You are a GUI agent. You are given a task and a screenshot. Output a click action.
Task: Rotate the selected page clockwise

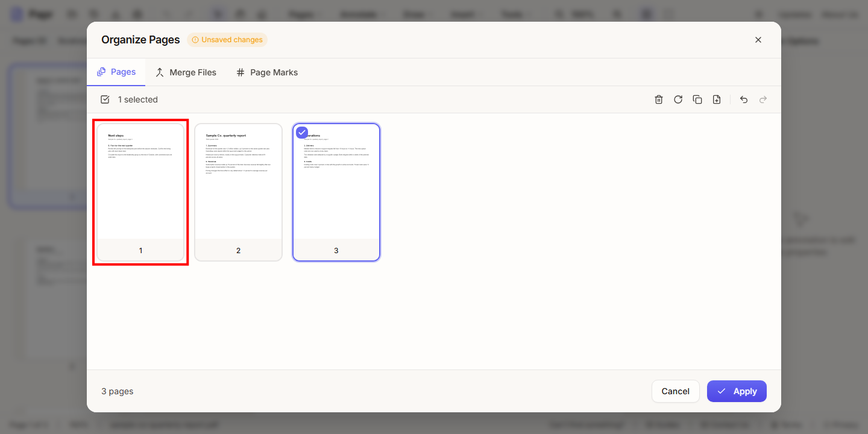678,99
